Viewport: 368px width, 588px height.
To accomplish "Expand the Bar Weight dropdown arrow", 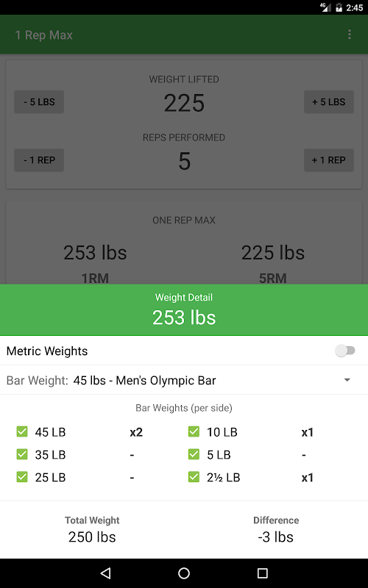I will (x=347, y=380).
